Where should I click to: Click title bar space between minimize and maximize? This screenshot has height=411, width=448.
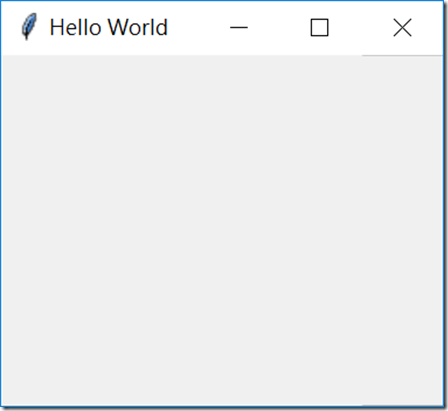[x=279, y=27]
